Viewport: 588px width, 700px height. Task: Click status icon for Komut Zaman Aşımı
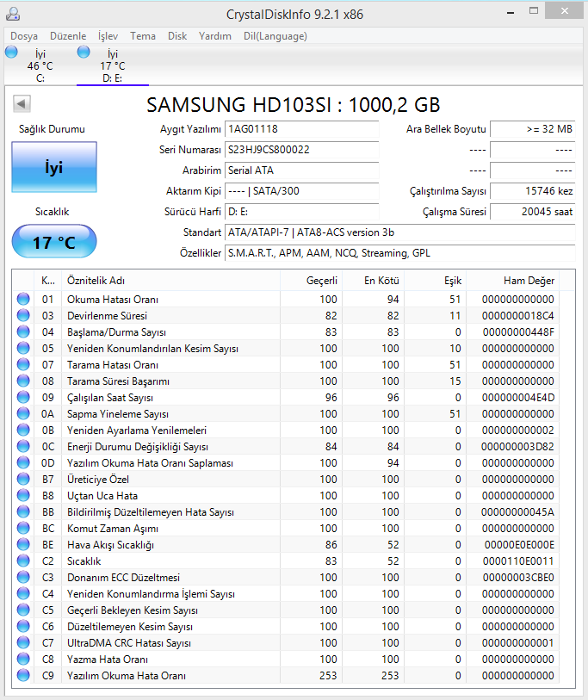[x=23, y=528]
